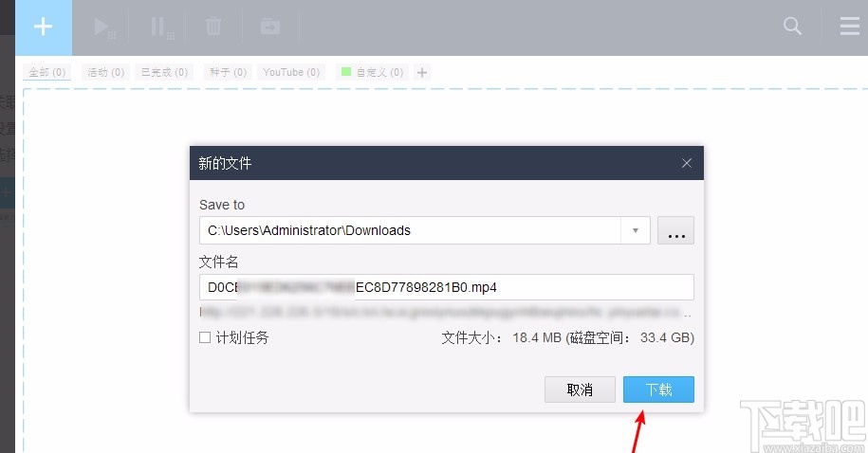Click the 磁盘空间 33.4 GB text

click(631, 337)
